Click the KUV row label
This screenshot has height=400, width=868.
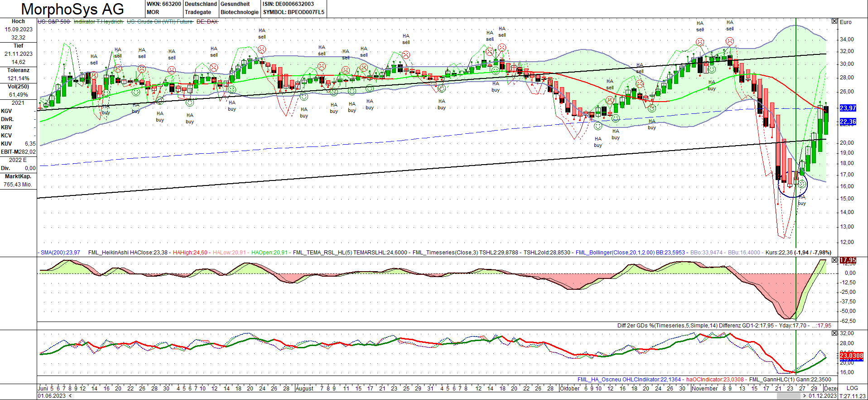pyautogui.click(x=6, y=144)
